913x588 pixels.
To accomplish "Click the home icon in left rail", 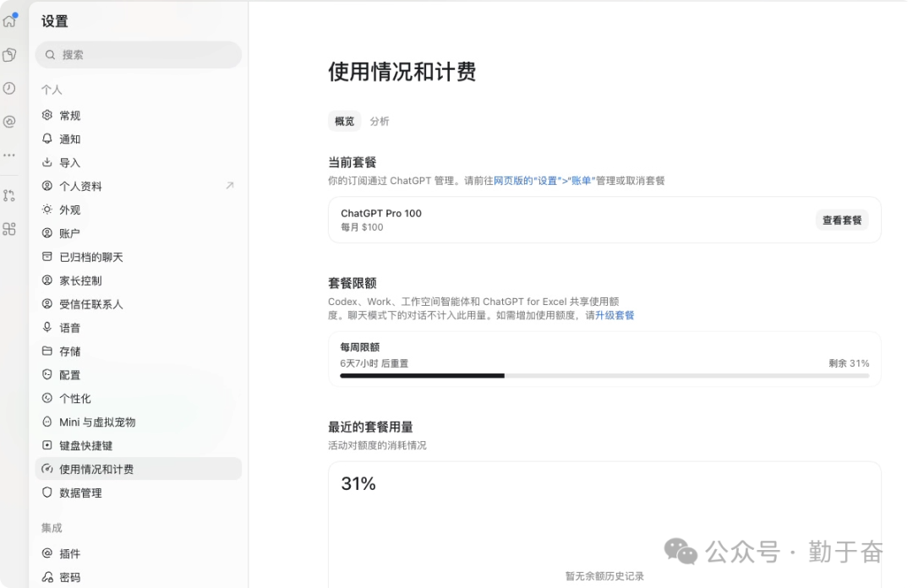I will (9, 21).
